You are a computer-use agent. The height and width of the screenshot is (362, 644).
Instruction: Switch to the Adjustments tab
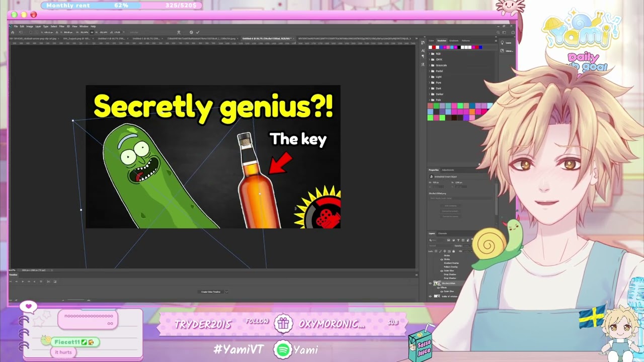[x=448, y=170]
